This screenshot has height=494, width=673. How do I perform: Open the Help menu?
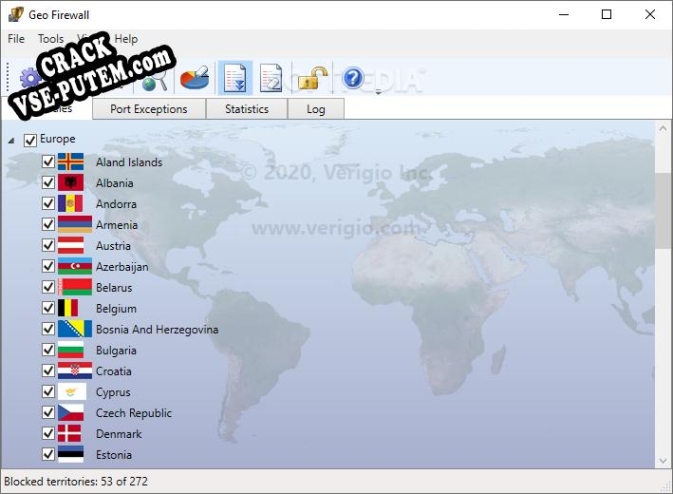[x=126, y=39]
